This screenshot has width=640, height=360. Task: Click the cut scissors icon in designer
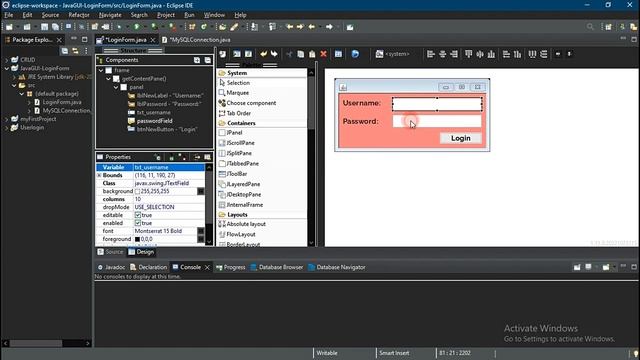point(289,54)
